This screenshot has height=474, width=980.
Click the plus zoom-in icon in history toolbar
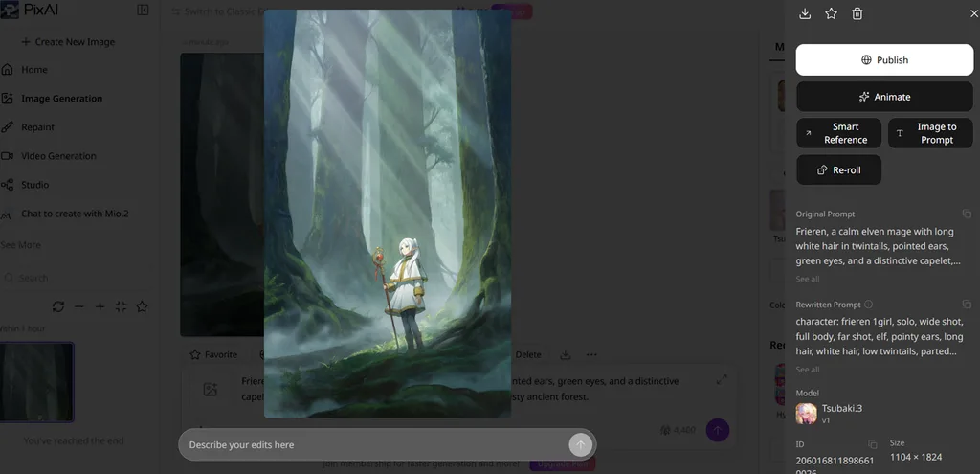pyautogui.click(x=100, y=306)
